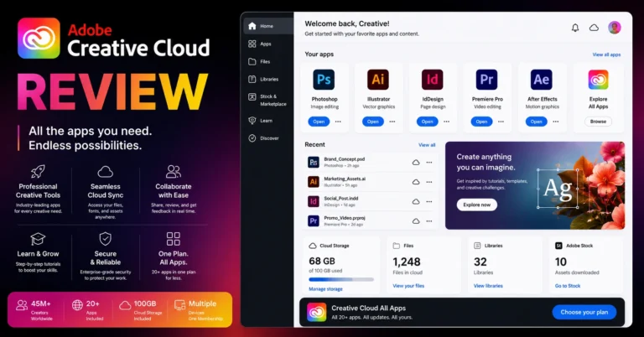Open more options for Brand_Concept.psd
This screenshot has width=644, height=337.
tap(429, 163)
